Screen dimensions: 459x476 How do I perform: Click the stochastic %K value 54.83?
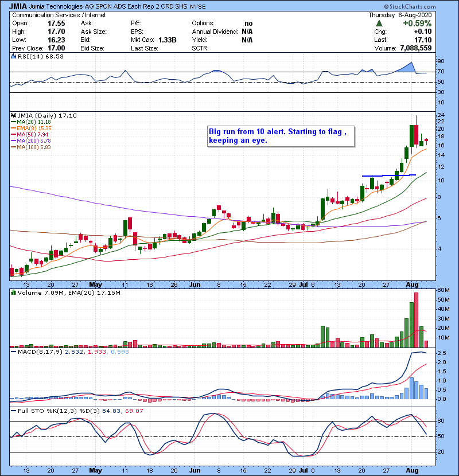click(x=111, y=411)
